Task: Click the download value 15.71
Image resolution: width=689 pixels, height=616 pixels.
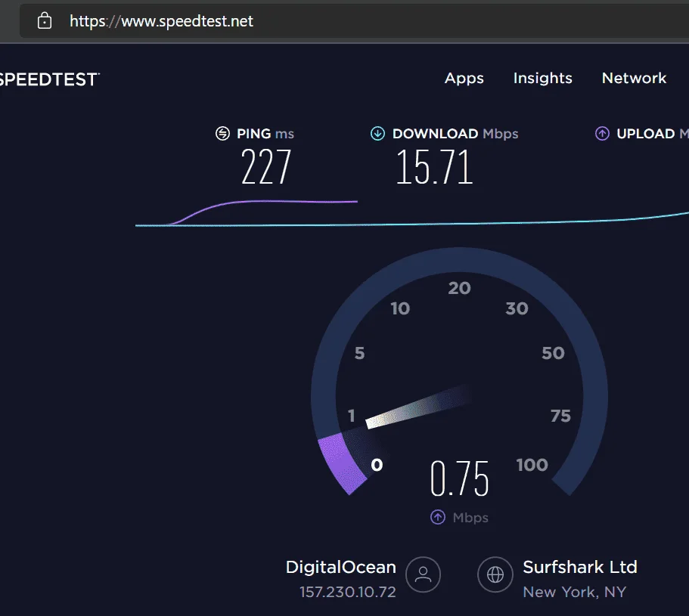Action: (x=435, y=166)
